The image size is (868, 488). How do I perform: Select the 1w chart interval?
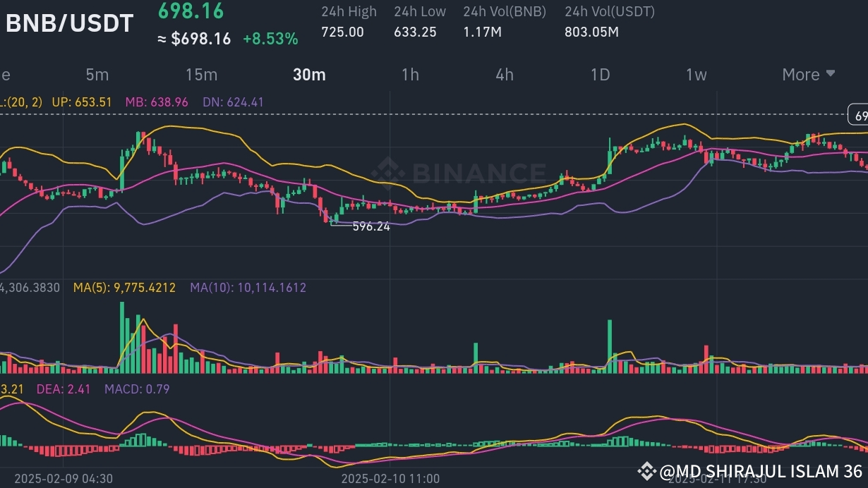click(695, 74)
